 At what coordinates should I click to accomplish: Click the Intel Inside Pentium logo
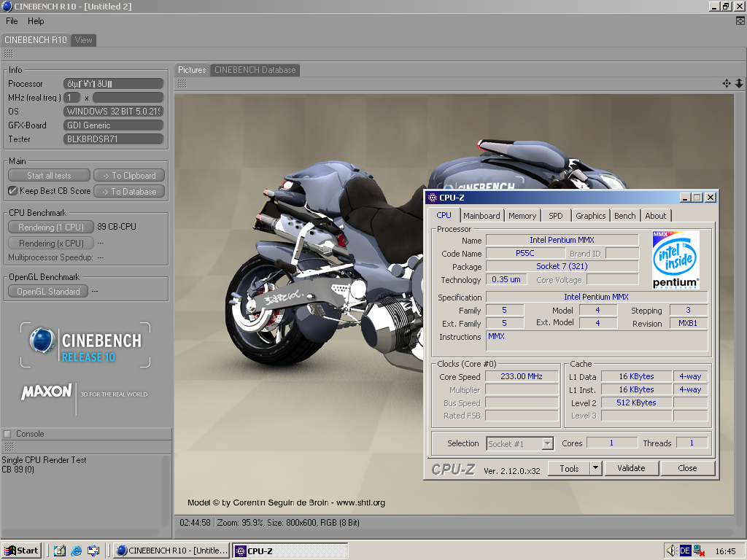point(675,260)
